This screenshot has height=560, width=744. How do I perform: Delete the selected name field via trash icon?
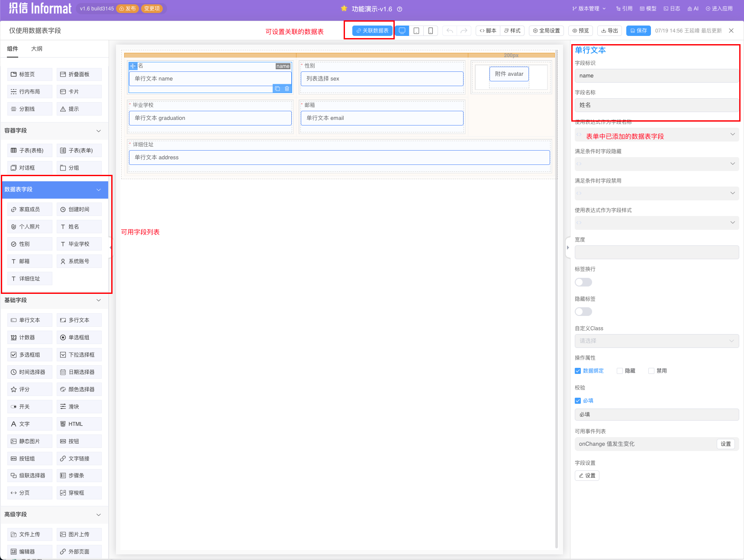coord(287,89)
